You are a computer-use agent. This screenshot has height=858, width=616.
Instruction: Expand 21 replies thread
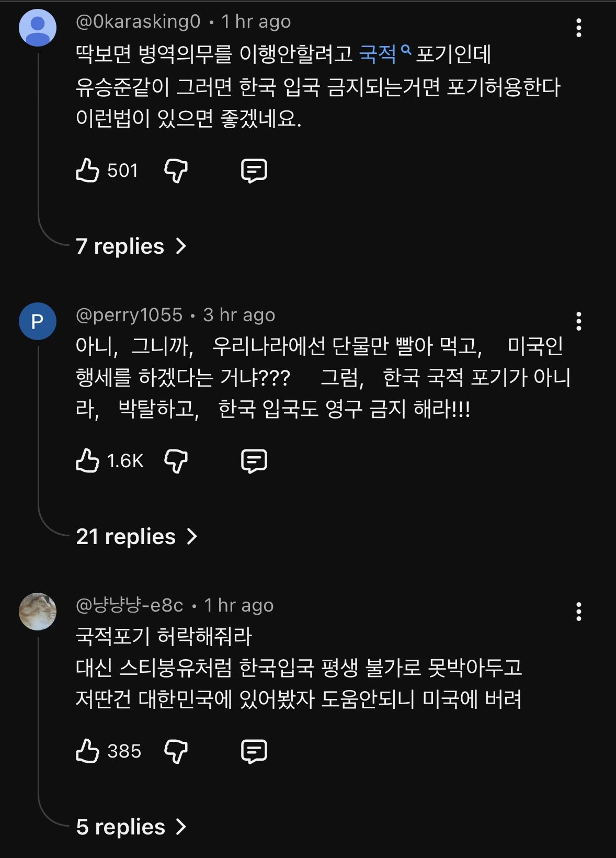pyautogui.click(x=136, y=536)
